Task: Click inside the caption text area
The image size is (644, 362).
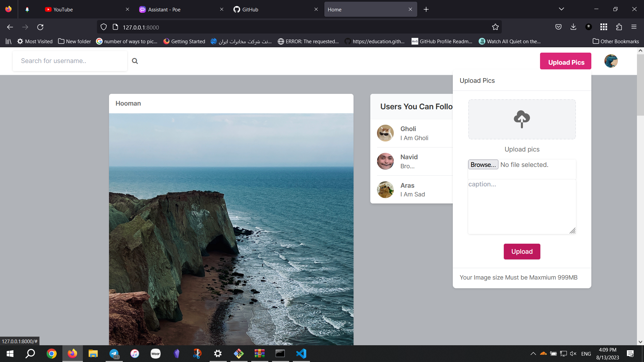Action: coord(522,206)
